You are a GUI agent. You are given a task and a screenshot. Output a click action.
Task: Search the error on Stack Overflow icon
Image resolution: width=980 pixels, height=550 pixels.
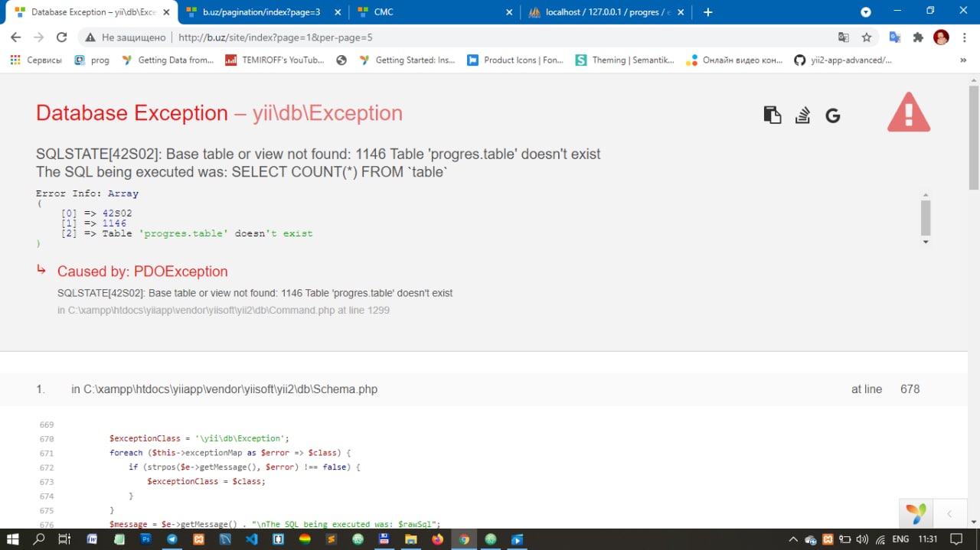(802, 115)
